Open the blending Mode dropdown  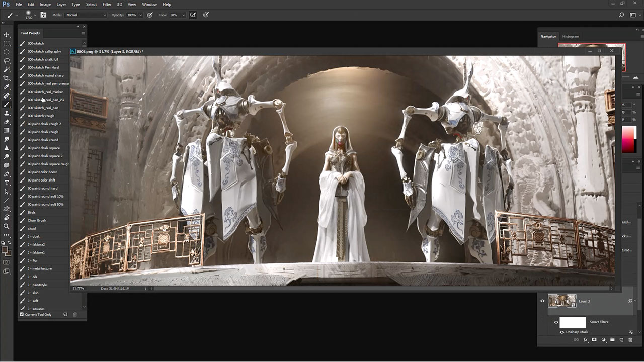coord(86,15)
